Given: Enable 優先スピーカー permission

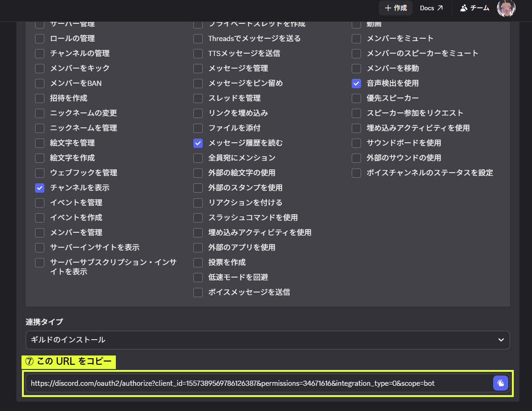Looking at the screenshot, I should [x=356, y=98].
